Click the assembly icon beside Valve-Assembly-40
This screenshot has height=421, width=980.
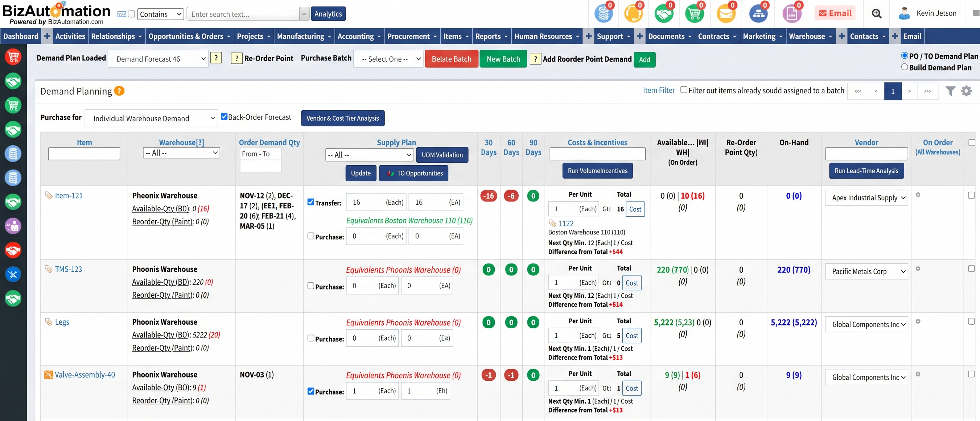click(x=49, y=375)
